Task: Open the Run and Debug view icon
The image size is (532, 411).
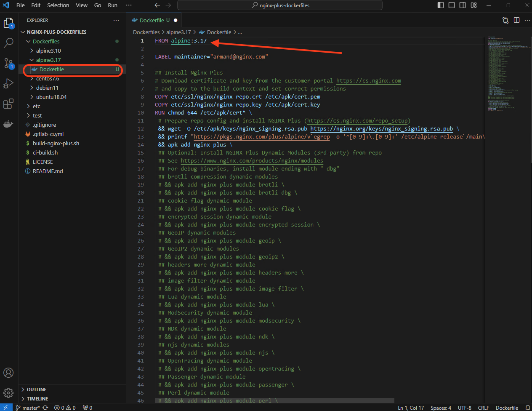Action: coord(8,83)
